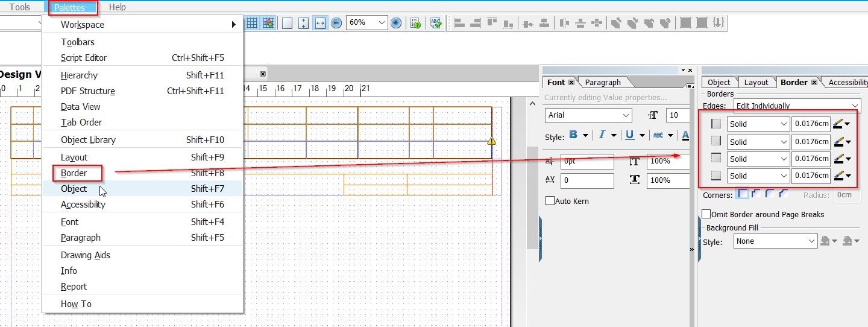This screenshot has width=868, height=327.
Task: Click the spell check ABC icon
Action: pos(436,23)
